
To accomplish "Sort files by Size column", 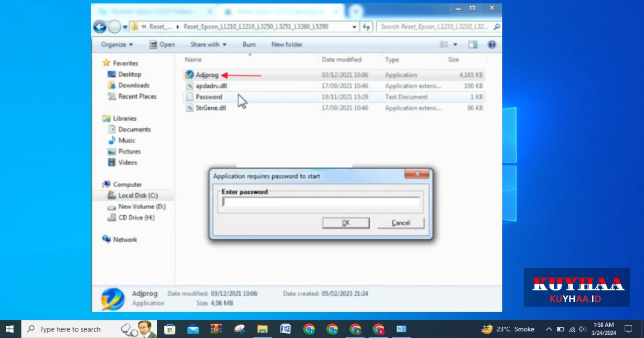I will (x=453, y=60).
